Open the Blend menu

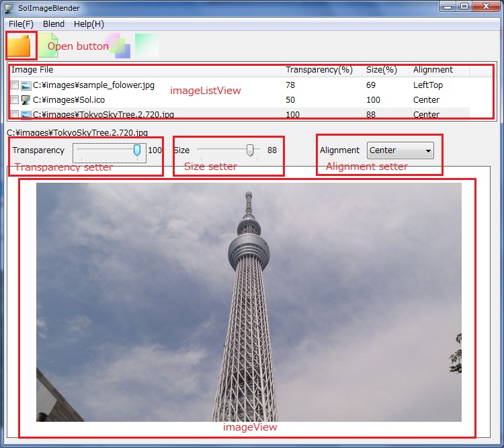[54, 24]
